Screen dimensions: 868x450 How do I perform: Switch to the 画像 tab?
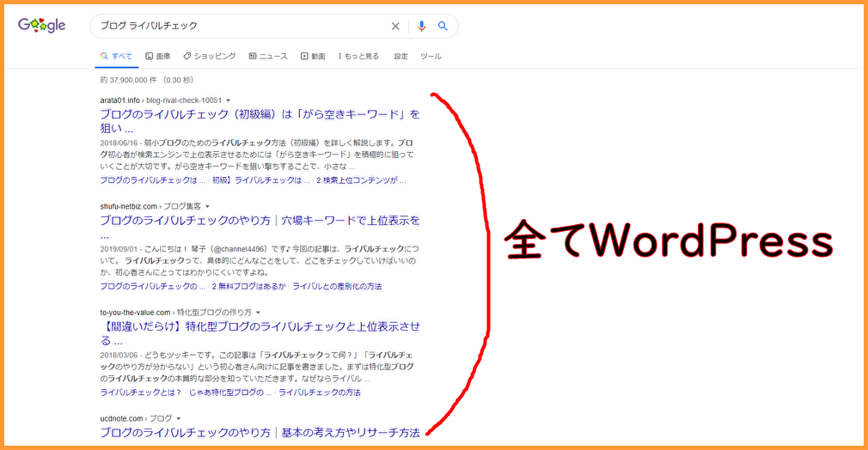[x=158, y=57]
